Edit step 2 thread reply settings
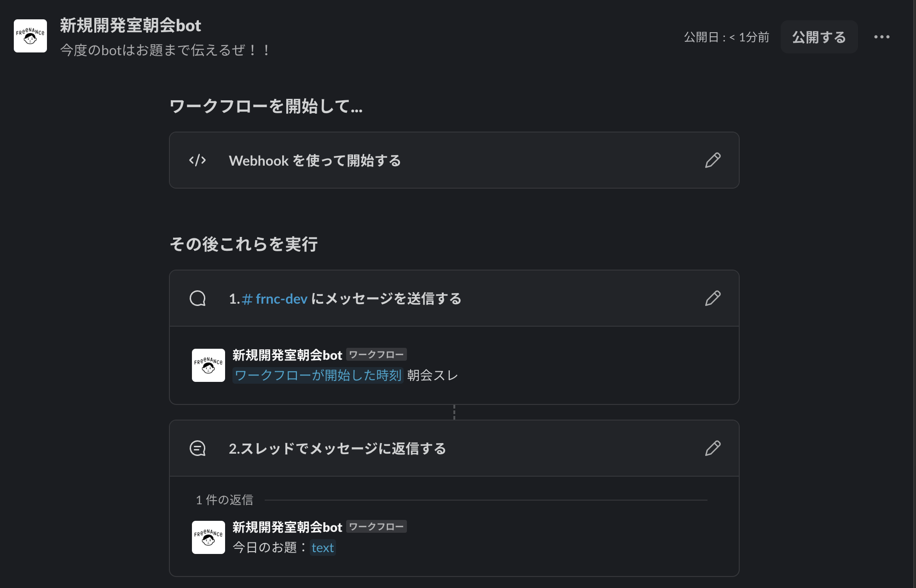 coord(713,448)
